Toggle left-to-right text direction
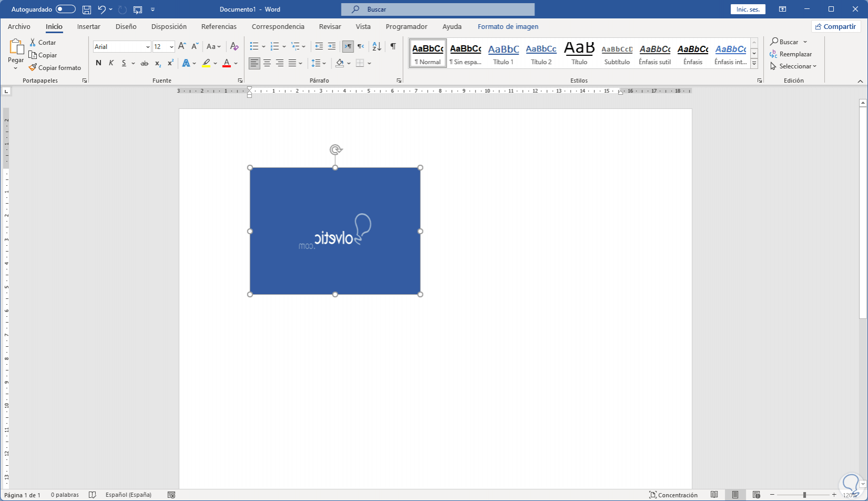868x501 pixels. coord(348,46)
